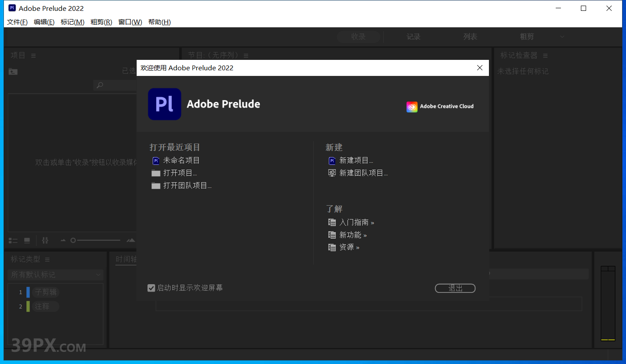Click the small mountains zoom-out icon
626x364 pixels.
click(63, 240)
